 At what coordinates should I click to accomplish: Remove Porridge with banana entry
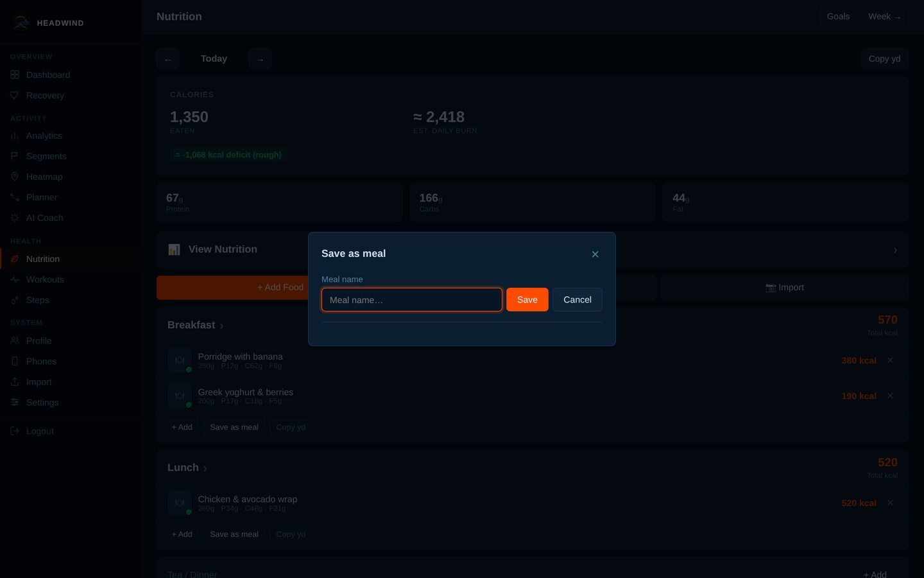(890, 360)
